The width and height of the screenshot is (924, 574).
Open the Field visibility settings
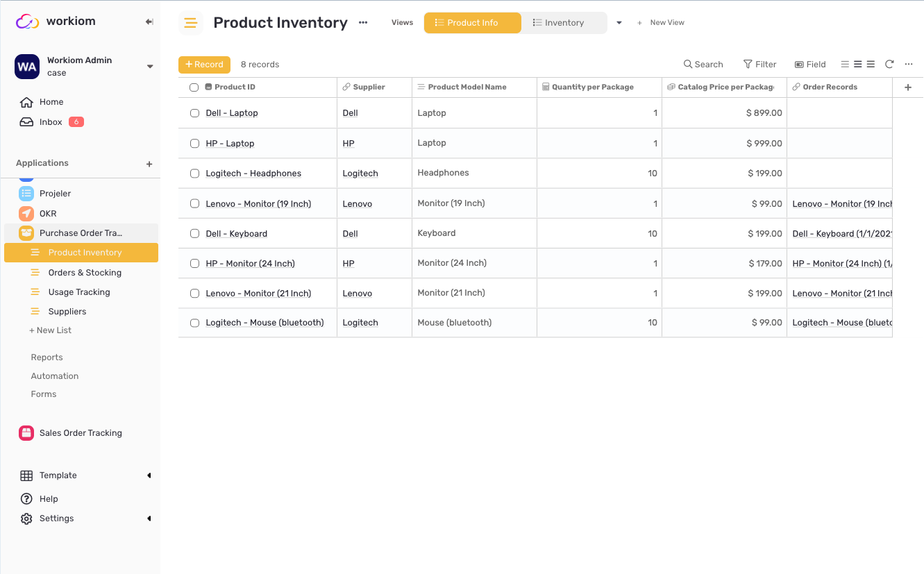[x=810, y=64]
